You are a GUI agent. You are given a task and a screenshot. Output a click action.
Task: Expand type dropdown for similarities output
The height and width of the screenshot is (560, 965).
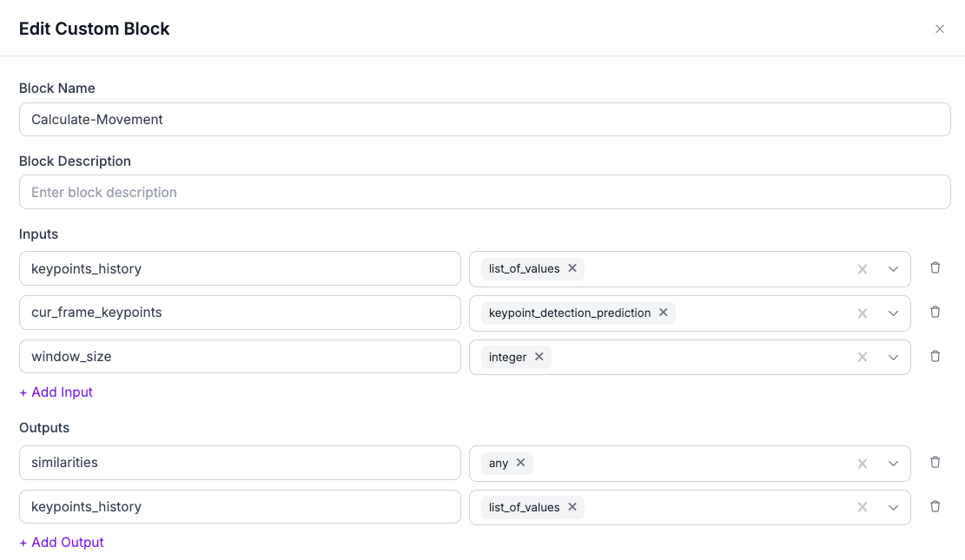click(x=893, y=464)
